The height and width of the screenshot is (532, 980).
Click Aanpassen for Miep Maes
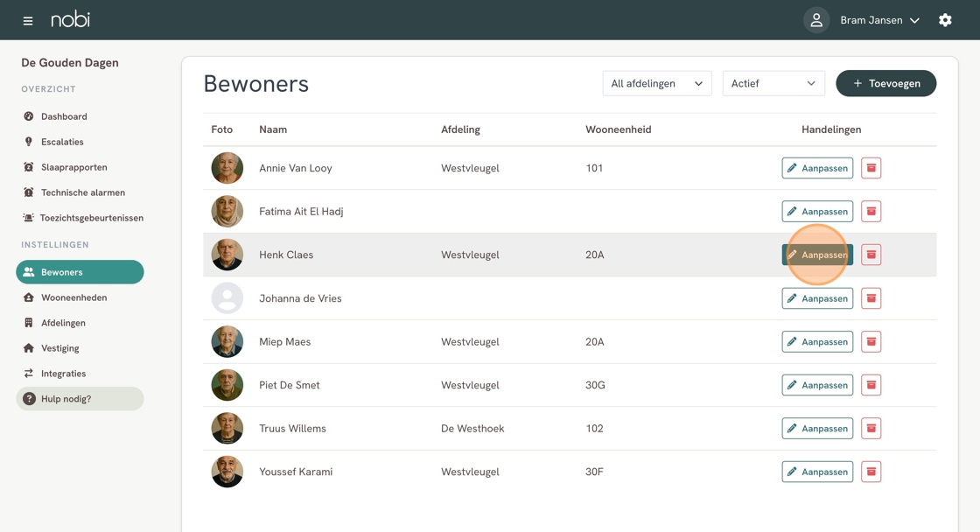click(817, 342)
